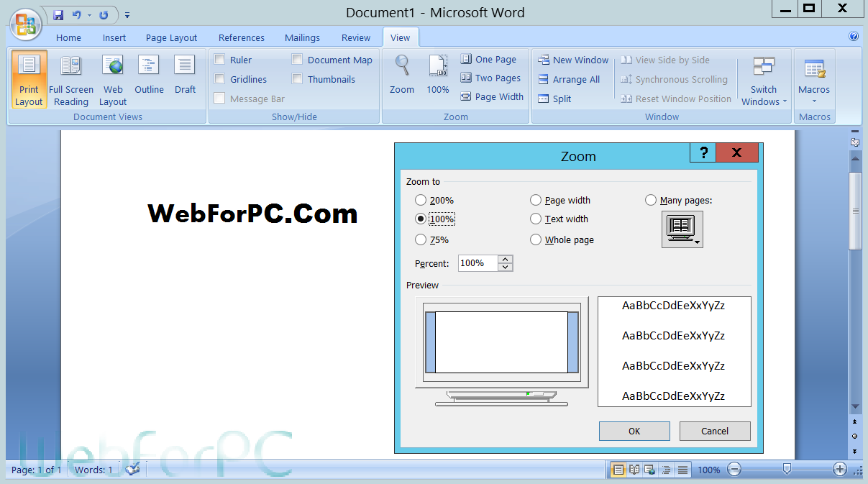Viewport: 868px width, 484px height.
Task: Select the Page width radio option
Action: 536,201
